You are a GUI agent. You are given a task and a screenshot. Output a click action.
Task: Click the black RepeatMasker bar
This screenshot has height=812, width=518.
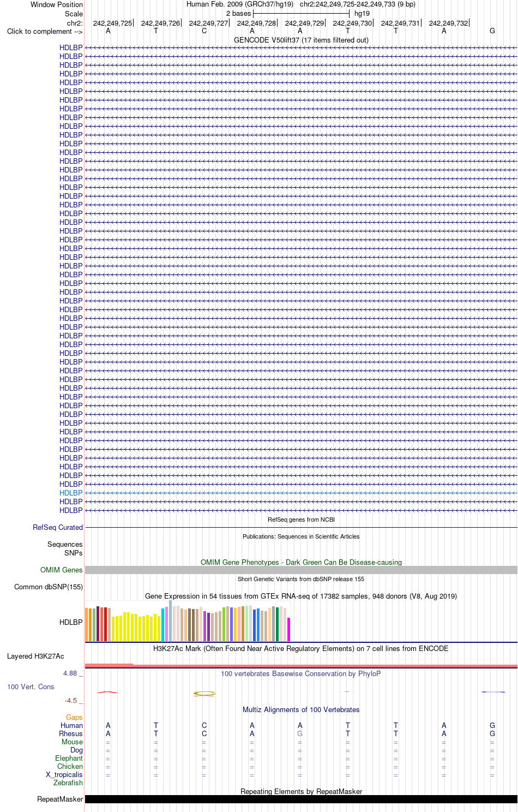pyautogui.click(x=301, y=799)
